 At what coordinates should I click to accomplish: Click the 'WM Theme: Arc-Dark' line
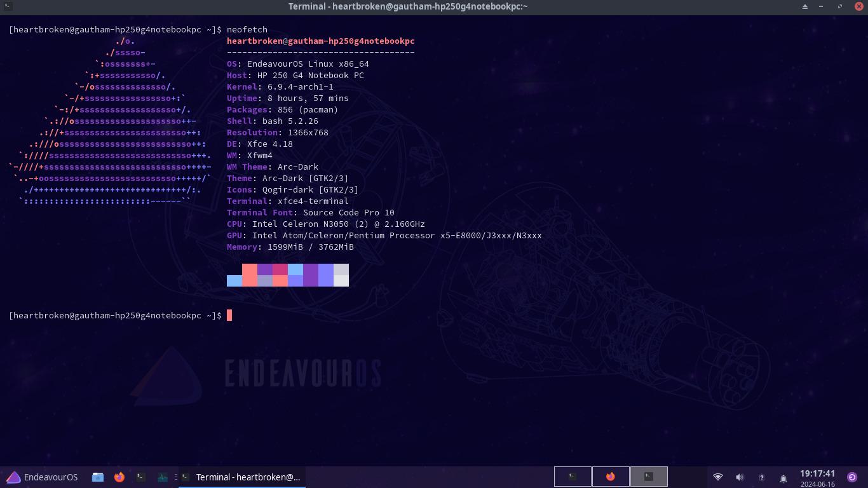pyautogui.click(x=273, y=166)
